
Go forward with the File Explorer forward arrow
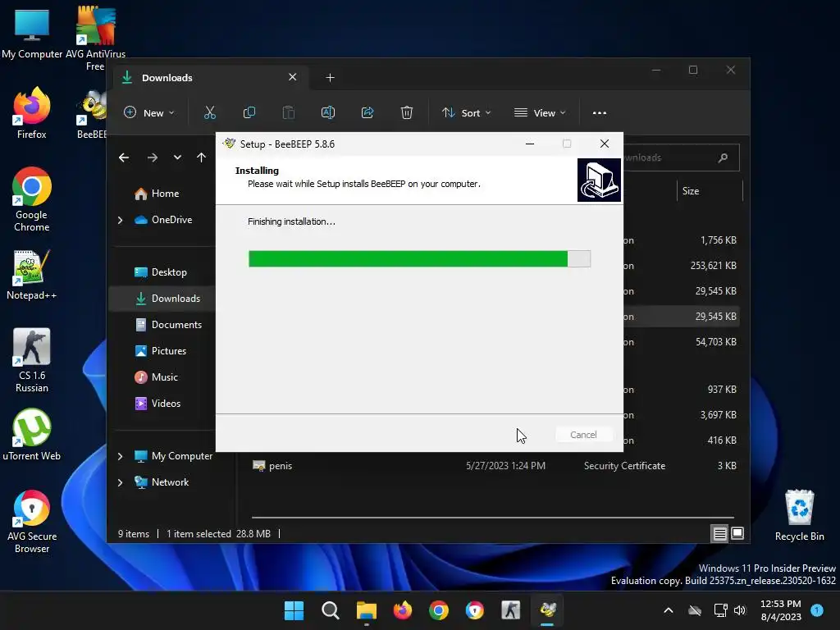click(x=152, y=157)
